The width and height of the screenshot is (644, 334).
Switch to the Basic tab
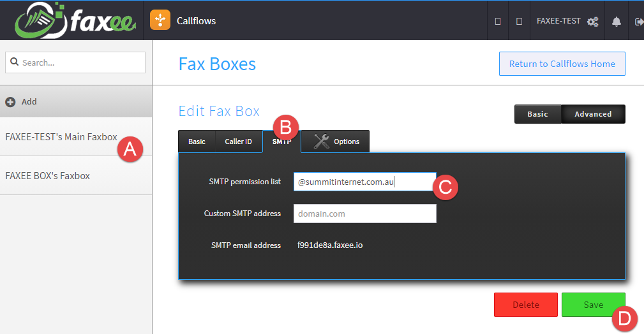(197, 142)
